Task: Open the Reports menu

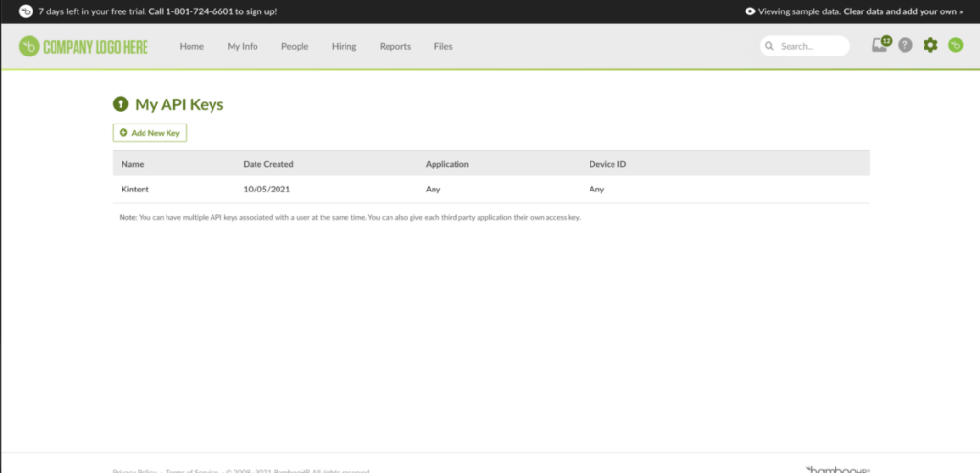Action: (x=395, y=46)
